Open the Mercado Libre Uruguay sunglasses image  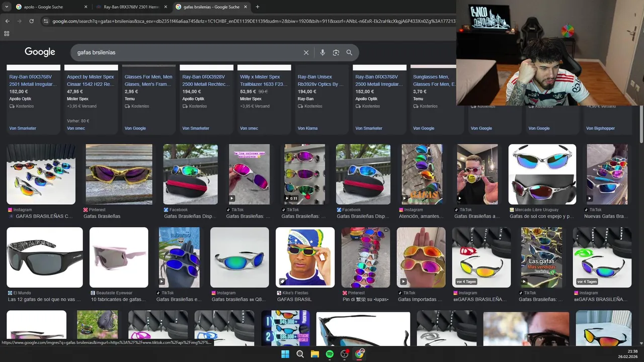tap(542, 174)
